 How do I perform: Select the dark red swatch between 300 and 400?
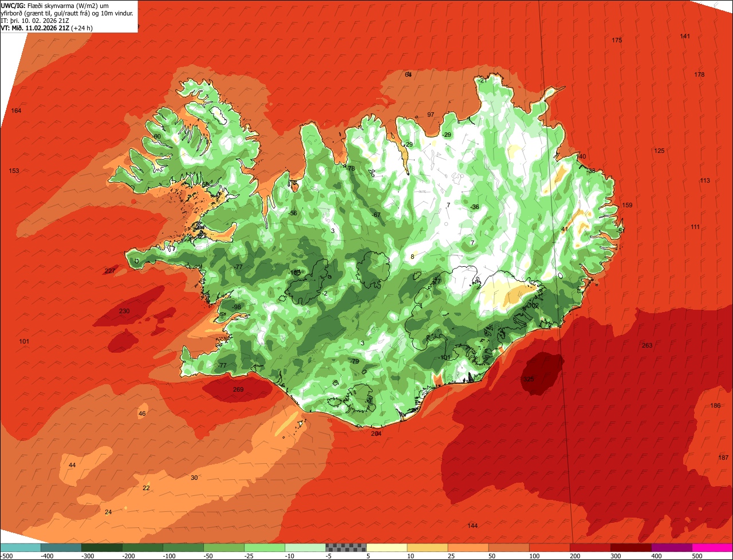point(630,547)
